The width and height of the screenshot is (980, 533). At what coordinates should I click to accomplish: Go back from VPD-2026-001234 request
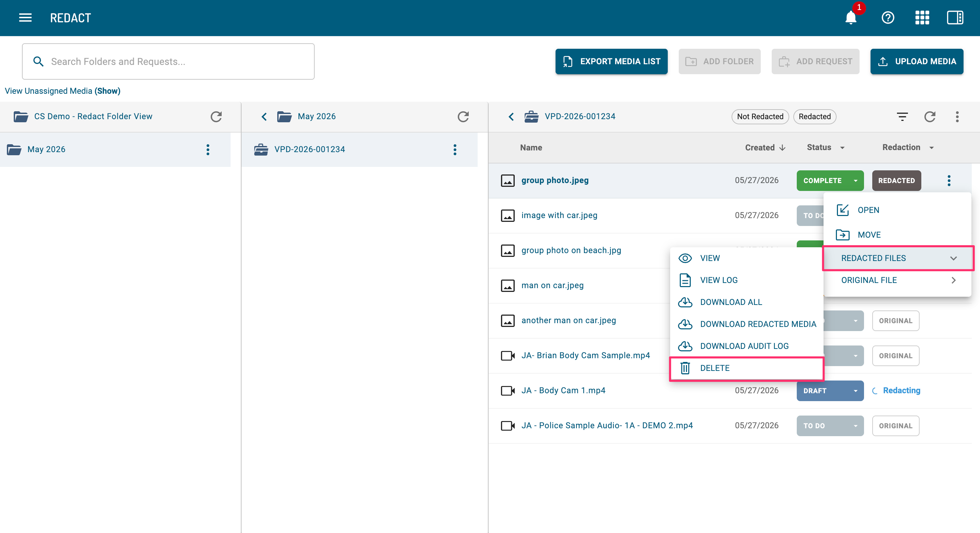pos(511,116)
